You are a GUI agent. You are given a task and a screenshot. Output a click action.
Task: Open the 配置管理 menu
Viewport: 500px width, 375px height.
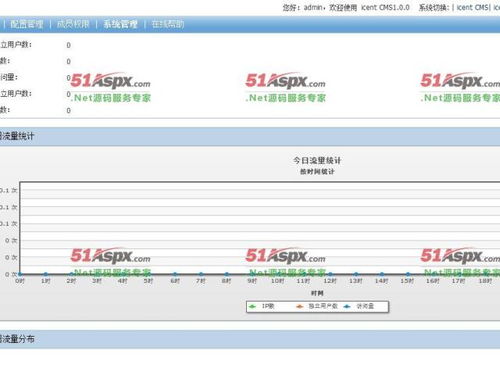pos(27,24)
